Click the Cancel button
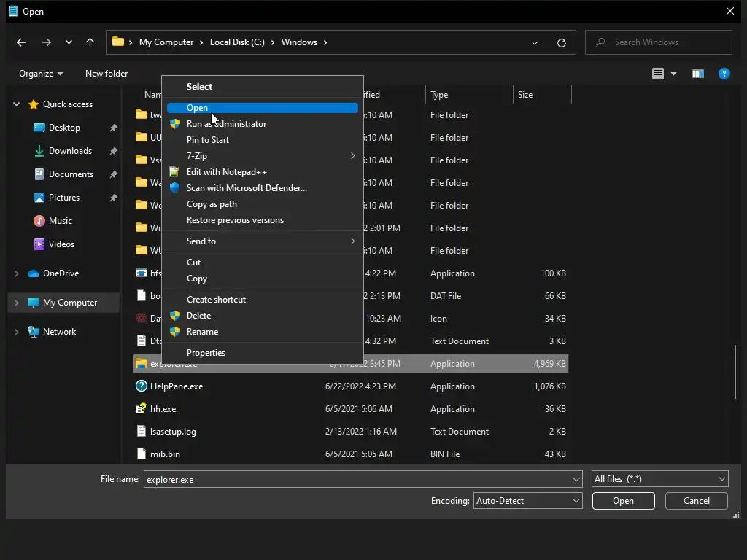This screenshot has width=747, height=560. coord(697,501)
